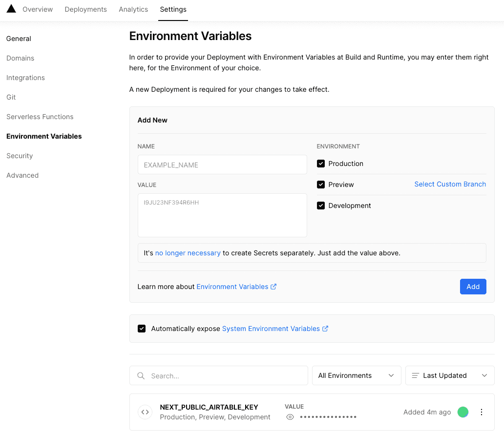Image resolution: width=504 pixels, height=435 pixels.
Task: Open the three-dot menu for NEXT_PUBLIC_AIRTABLE_KEY
Action: click(482, 412)
